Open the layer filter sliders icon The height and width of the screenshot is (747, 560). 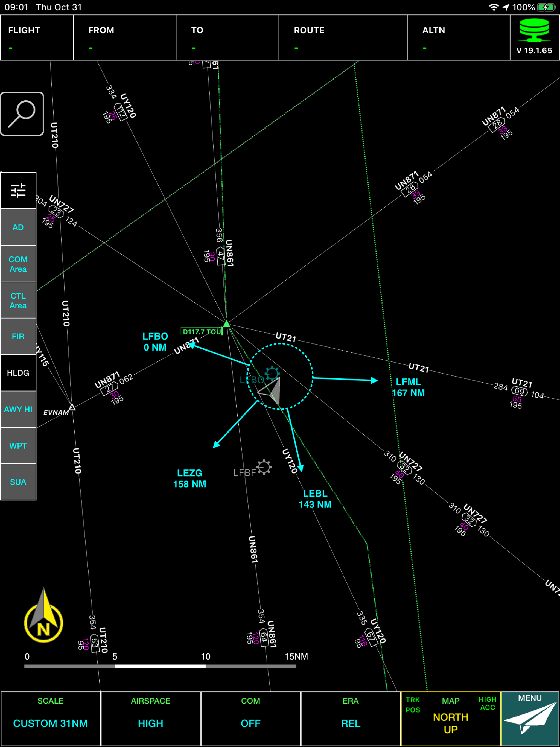point(18,191)
